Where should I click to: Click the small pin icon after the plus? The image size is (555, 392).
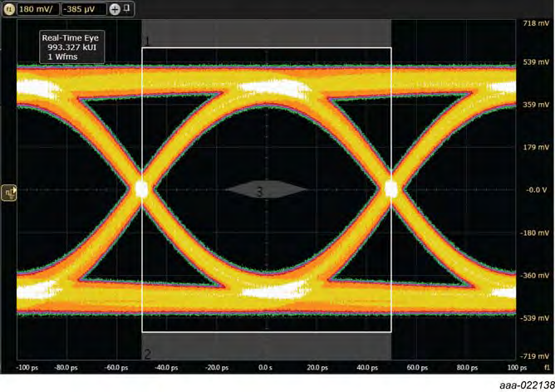[127, 8]
